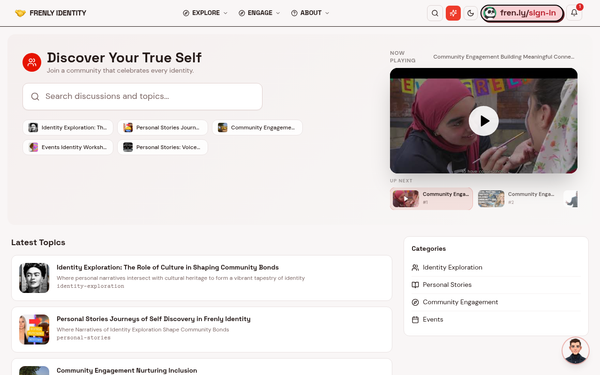Select the Events Identity Workshop chip

68,147
